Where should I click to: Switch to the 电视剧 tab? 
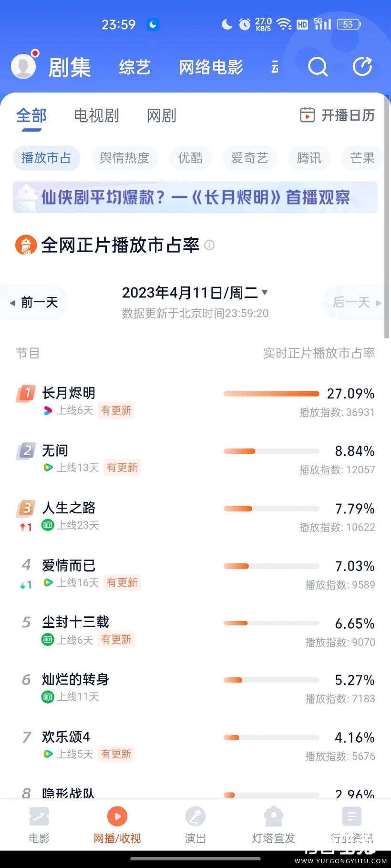pyautogui.click(x=96, y=115)
